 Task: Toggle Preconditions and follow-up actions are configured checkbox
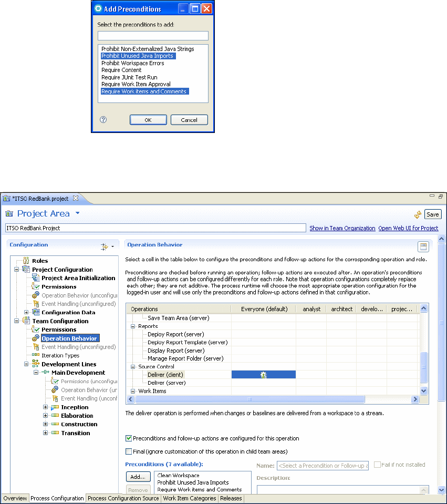129,438
